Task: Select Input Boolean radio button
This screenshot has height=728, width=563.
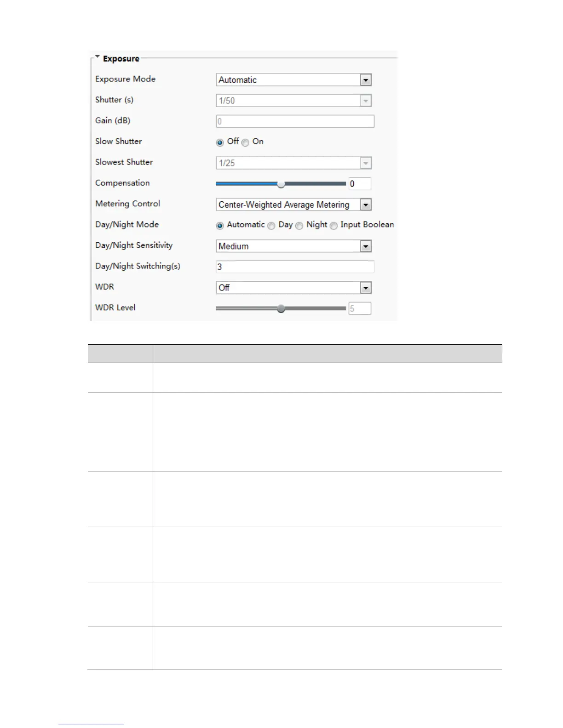Action: tap(333, 226)
